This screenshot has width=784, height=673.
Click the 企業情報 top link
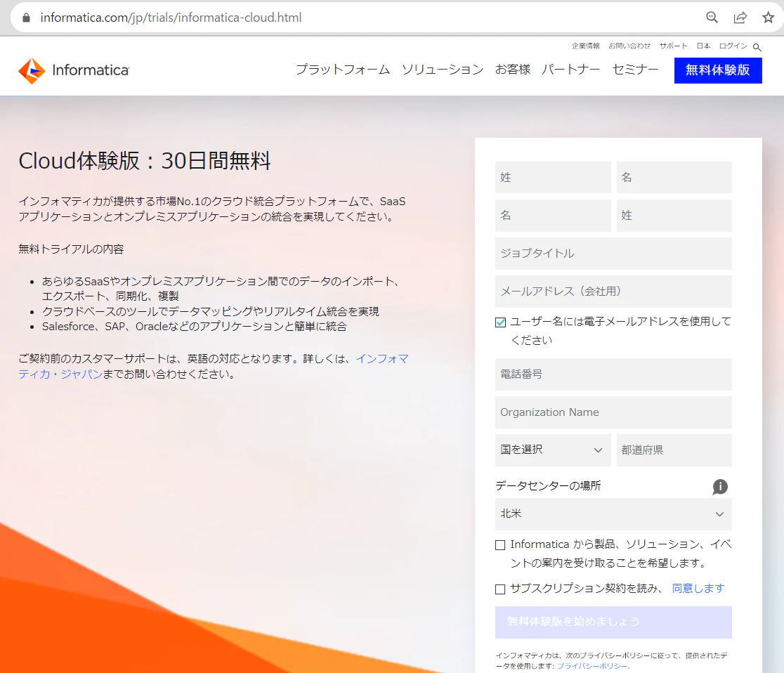coord(585,46)
